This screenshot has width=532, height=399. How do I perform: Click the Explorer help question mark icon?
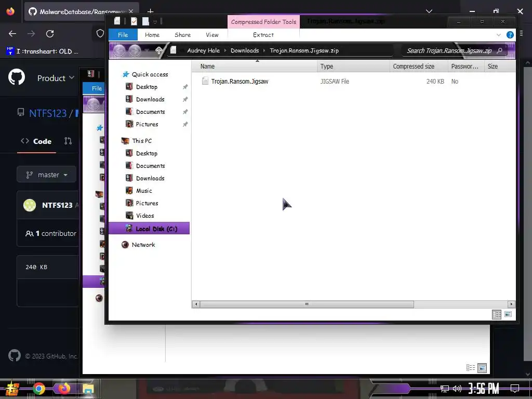click(510, 35)
